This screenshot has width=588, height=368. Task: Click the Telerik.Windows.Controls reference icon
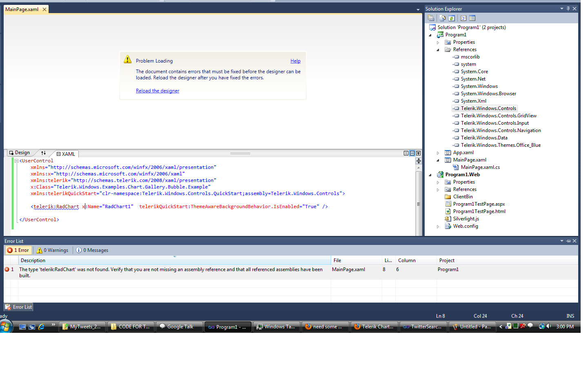(x=456, y=108)
